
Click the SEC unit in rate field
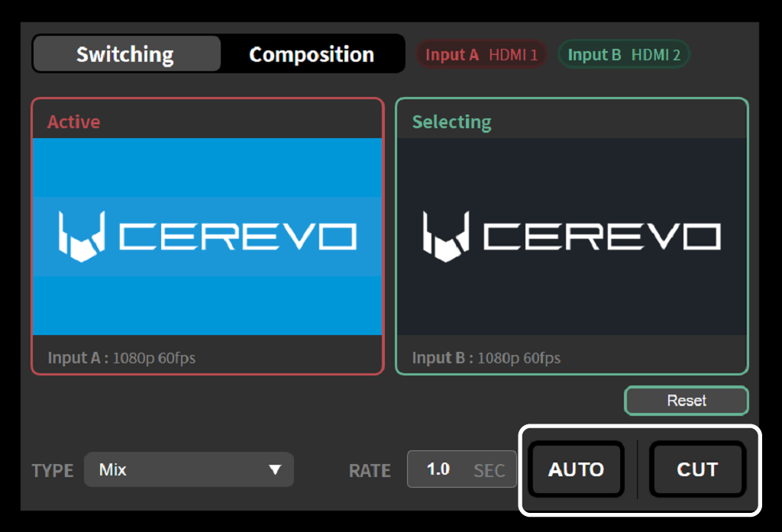[489, 470]
